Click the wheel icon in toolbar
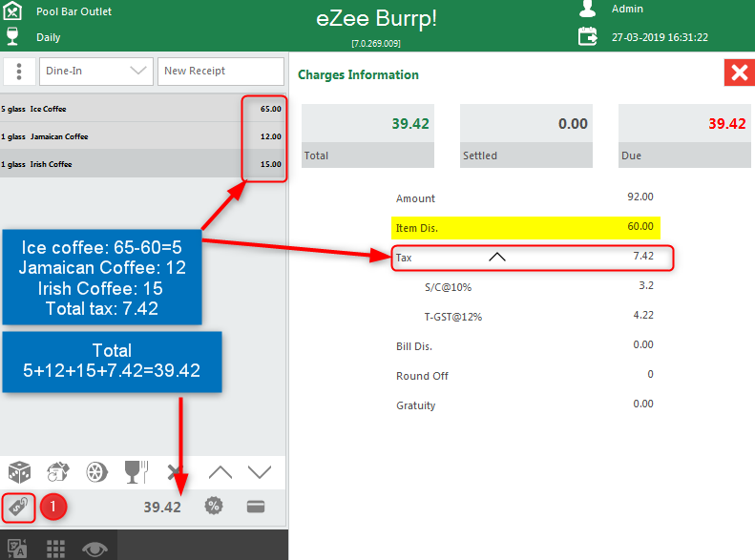755x560 pixels. click(96, 472)
